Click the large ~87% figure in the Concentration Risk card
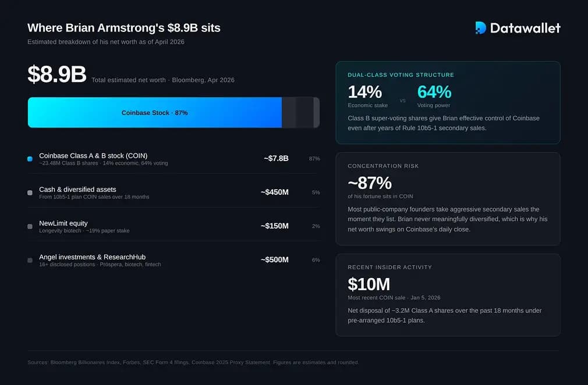 pos(370,183)
